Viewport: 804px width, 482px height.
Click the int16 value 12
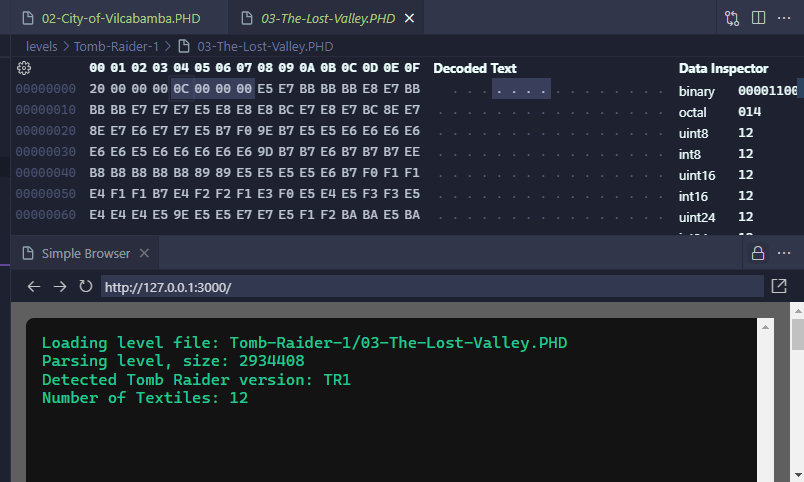[x=746, y=196]
